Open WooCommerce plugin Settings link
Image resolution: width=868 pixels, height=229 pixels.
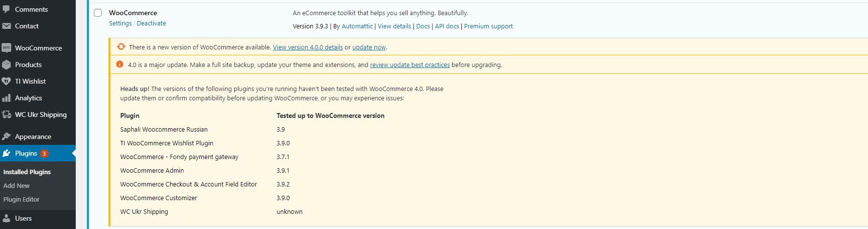(x=120, y=23)
